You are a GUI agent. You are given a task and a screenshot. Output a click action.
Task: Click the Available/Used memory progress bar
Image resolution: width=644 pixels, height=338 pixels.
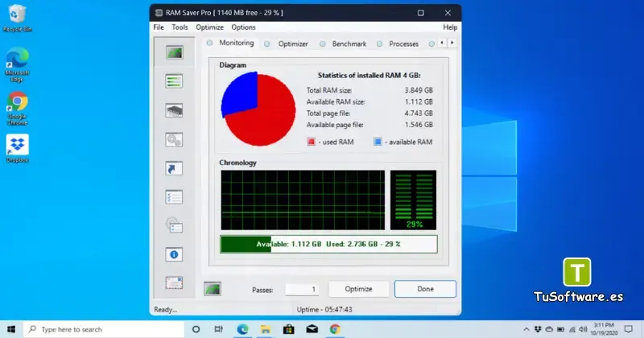pyautogui.click(x=328, y=244)
